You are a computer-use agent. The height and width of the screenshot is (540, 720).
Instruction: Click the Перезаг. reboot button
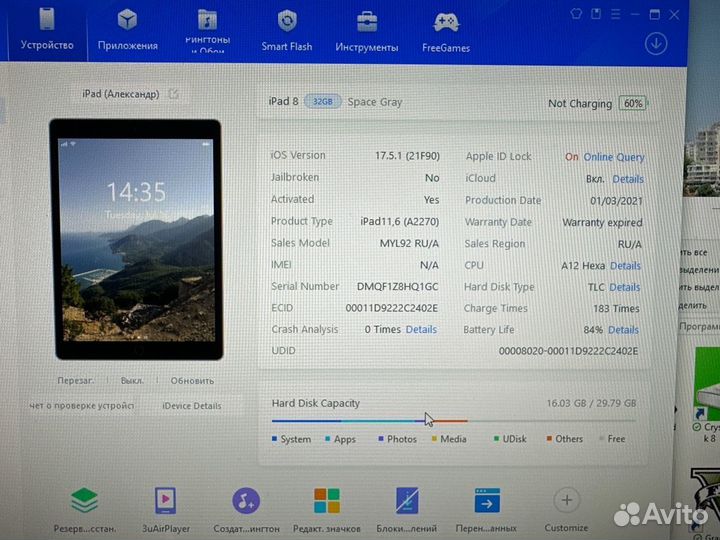coord(75,381)
